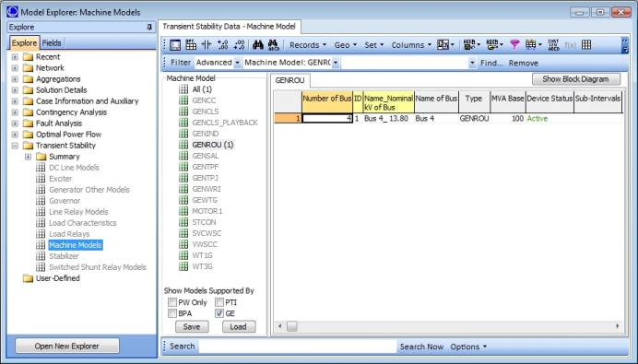Expand the Recent folder

click(x=15, y=57)
